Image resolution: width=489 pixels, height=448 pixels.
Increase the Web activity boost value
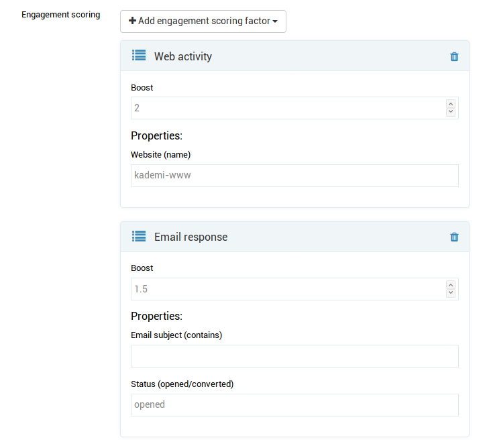tap(451, 104)
